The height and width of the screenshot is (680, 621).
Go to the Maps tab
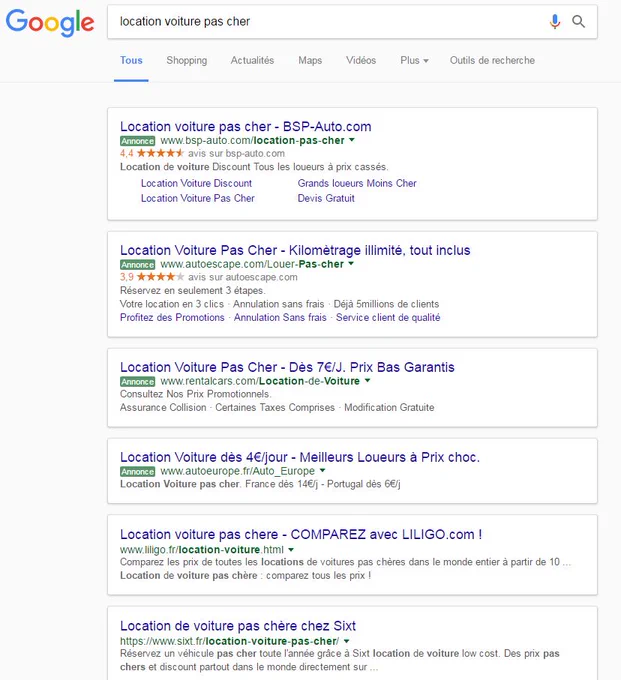pos(310,60)
